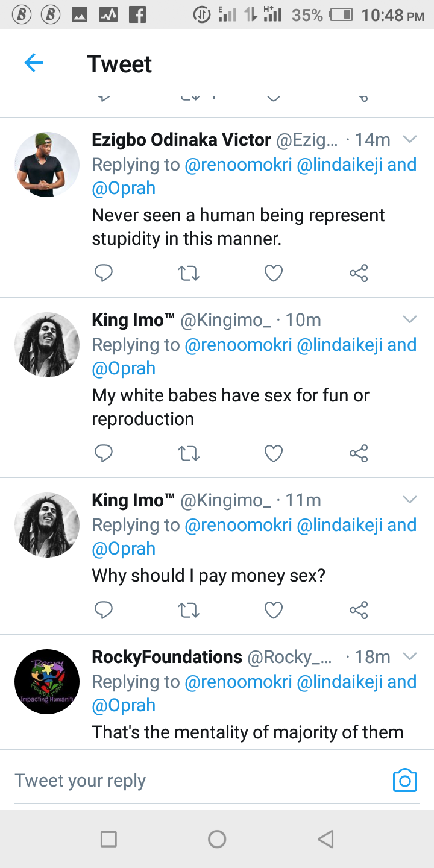Tap the Android recent apps button
Viewport: 434px width, 868px height.
(x=108, y=838)
